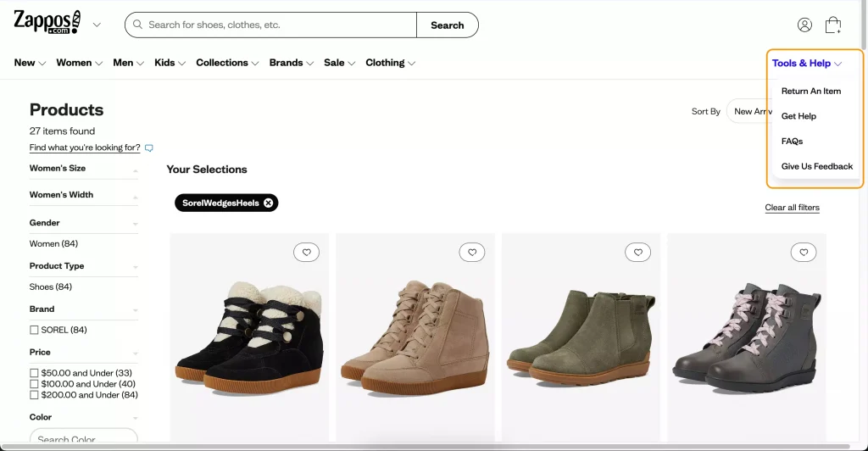868x451 pixels.
Task: Open the Clothing navigation menu
Action: tap(390, 63)
